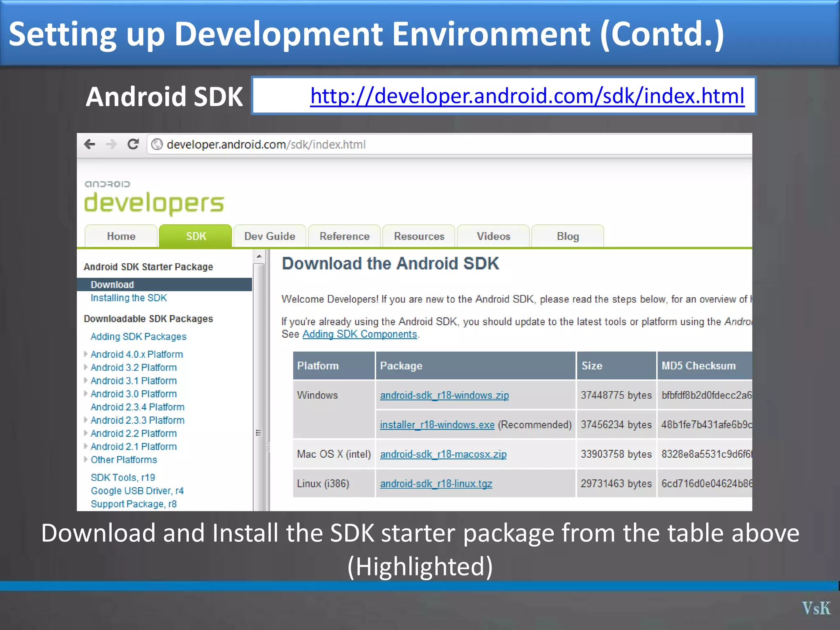The width and height of the screenshot is (840, 630).
Task: Expand Android 3.0 Platform arrow
Action: pos(86,393)
